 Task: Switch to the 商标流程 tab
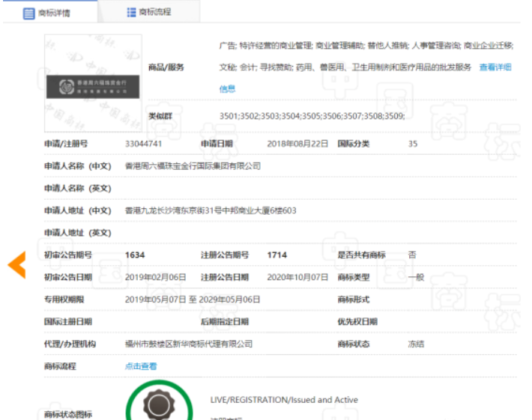(149, 12)
